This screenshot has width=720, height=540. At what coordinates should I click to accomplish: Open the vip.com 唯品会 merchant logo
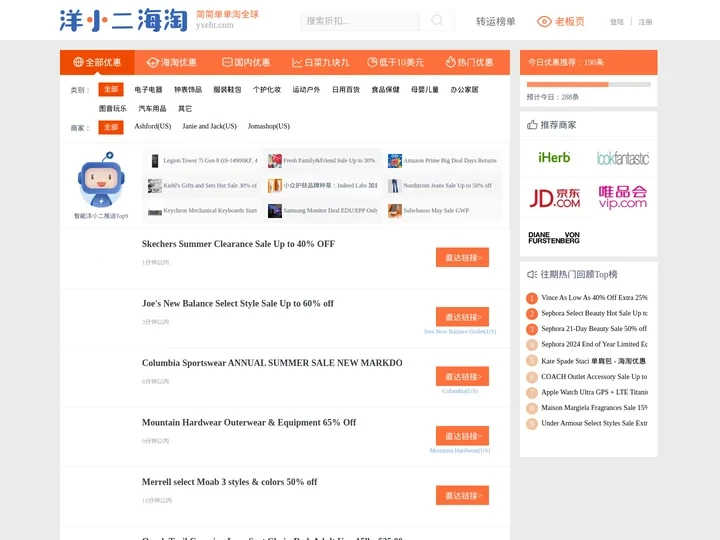coord(623,197)
